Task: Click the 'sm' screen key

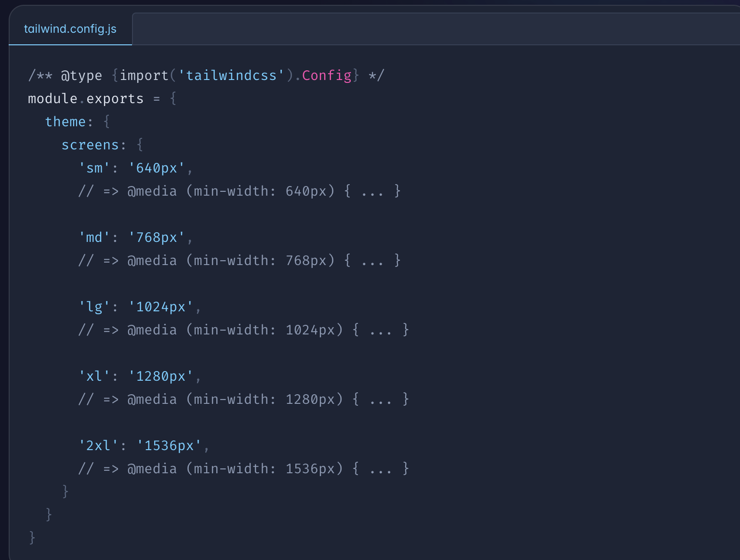Action: (94, 168)
